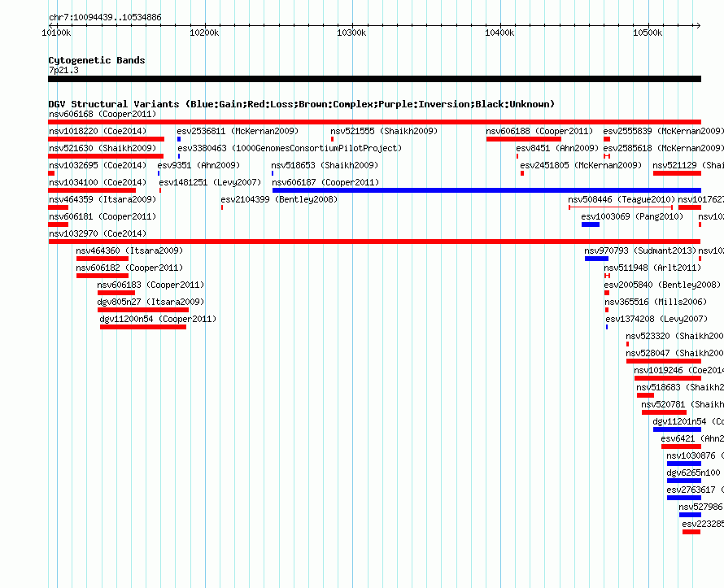Click the 10200k ruler position
Viewport: 724px width, 588px height.
coord(204,33)
